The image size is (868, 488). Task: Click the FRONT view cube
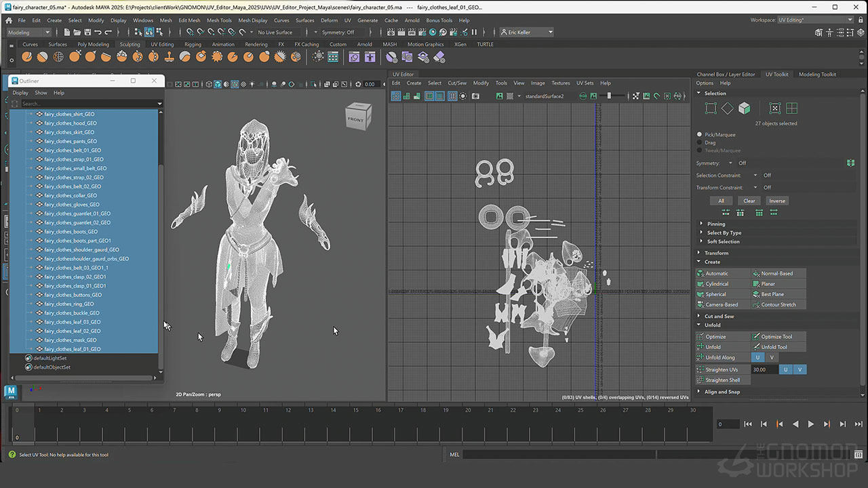(x=357, y=119)
